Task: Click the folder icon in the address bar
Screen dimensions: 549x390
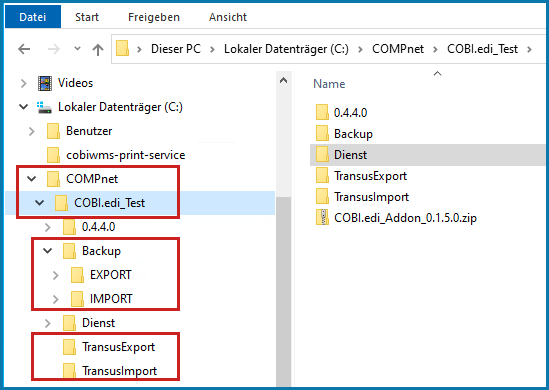Action: pos(123,49)
